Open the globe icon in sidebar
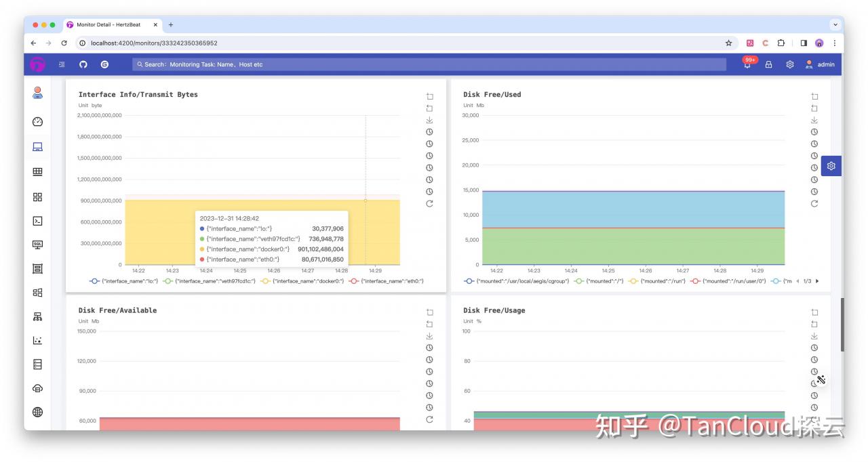Image resolution: width=868 pixels, height=462 pixels. pyautogui.click(x=38, y=412)
